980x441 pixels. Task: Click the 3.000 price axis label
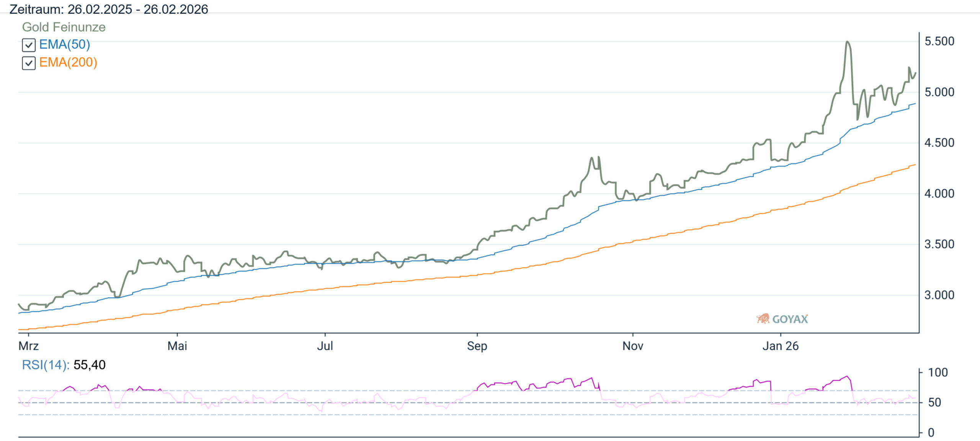pyautogui.click(x=939, y=295)
